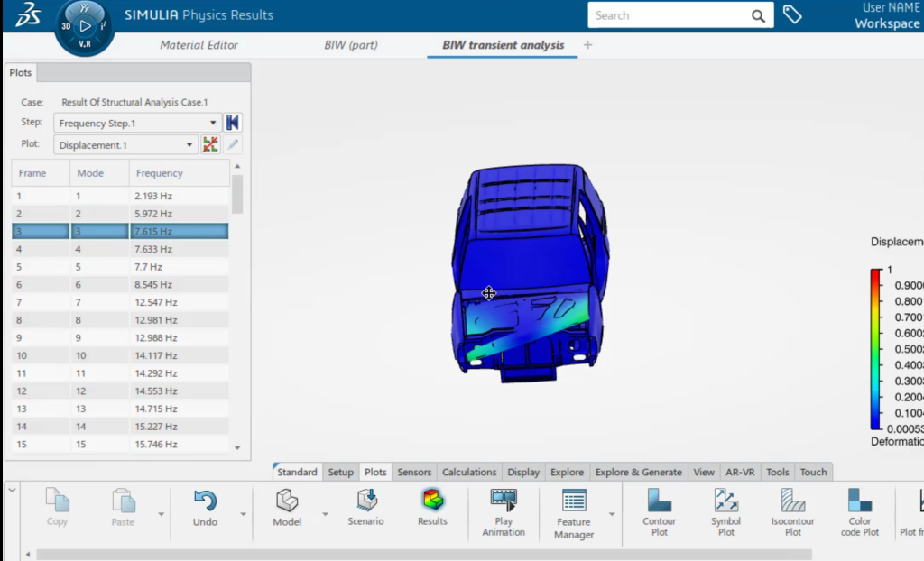Screen dimensions: 924x561
Task: Collapse the action bar with the left chevron
Action: click(x=12, y=490)
